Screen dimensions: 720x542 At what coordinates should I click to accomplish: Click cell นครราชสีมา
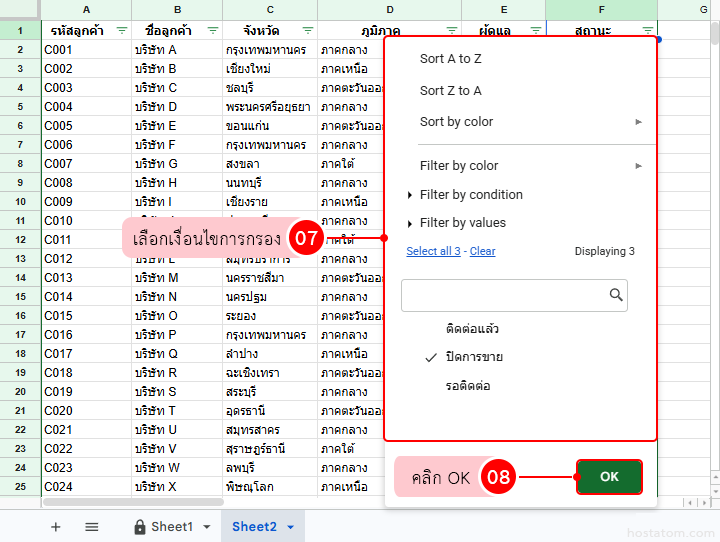click(270, 278)
